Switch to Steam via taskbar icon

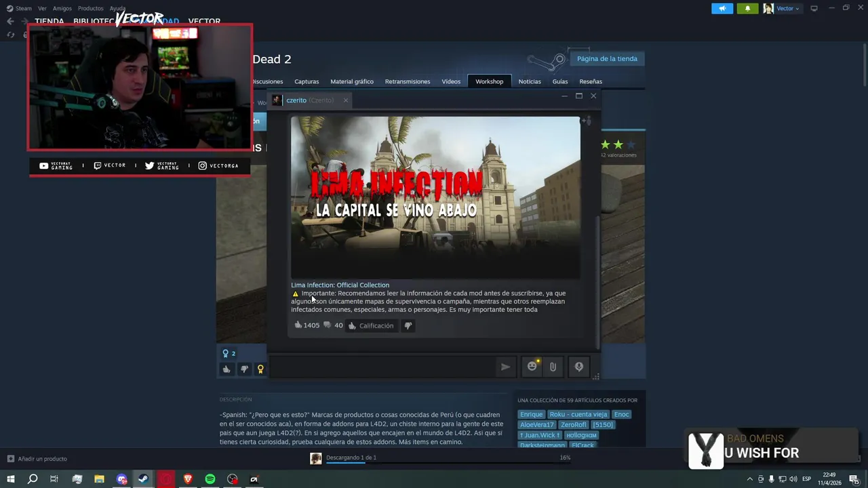click(x=143, y=479)
